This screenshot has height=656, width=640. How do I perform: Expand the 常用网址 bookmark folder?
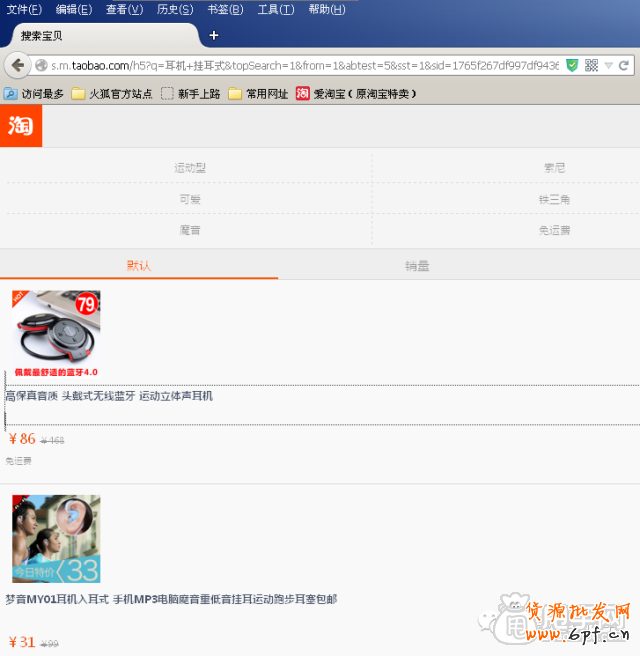(258, 94)
